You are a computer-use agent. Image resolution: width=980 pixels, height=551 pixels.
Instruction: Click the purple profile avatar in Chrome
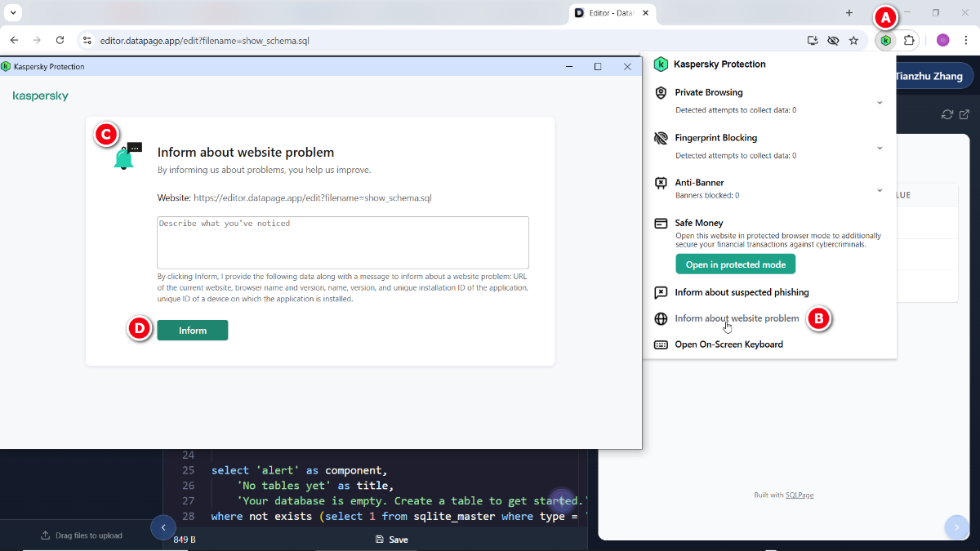coord(942,40)
